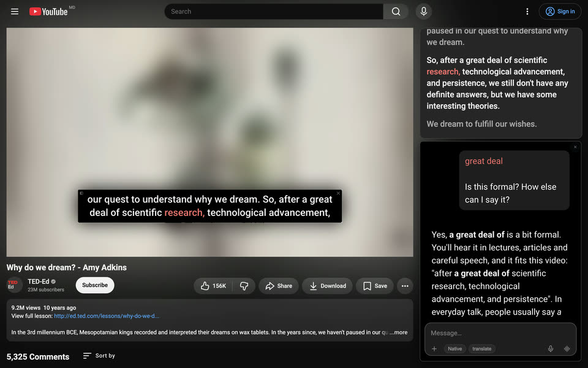The height and width of the screenshot is (368, 588).
Task: Click transcript line "interesting theories."
Action: click(463, 106)
